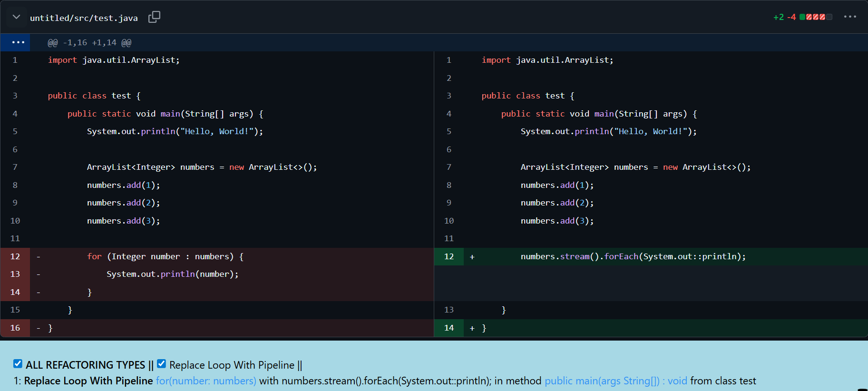Uncheck the ALL REFACTORING TYPES checkbox
This screenshot has height=391, width=868.
click(x=18, y=364)
